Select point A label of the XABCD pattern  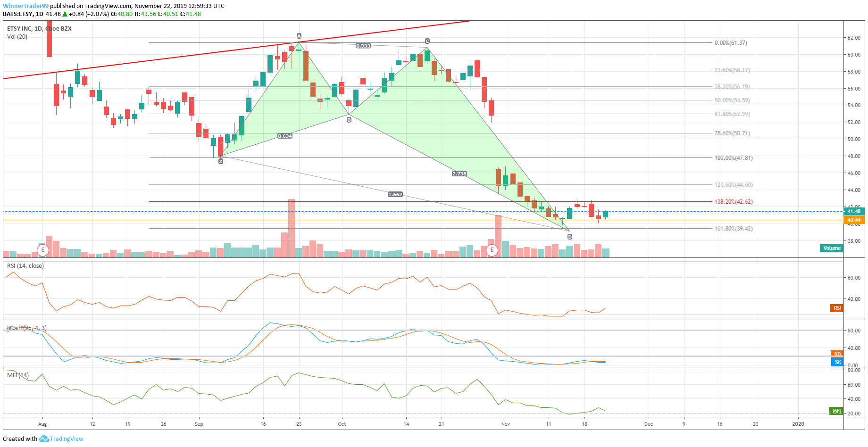[x=299, y=36]
